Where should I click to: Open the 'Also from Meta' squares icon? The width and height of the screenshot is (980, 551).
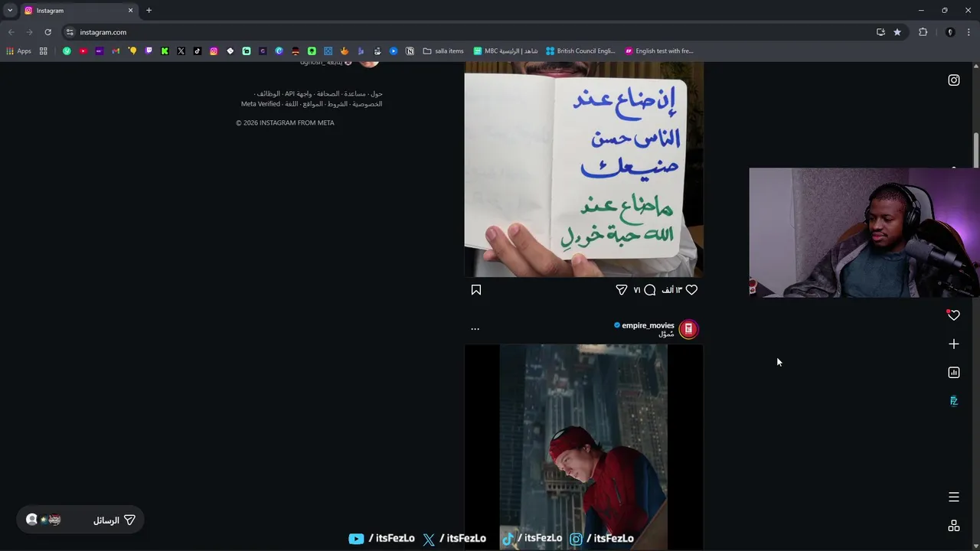(x=954, y=526)
